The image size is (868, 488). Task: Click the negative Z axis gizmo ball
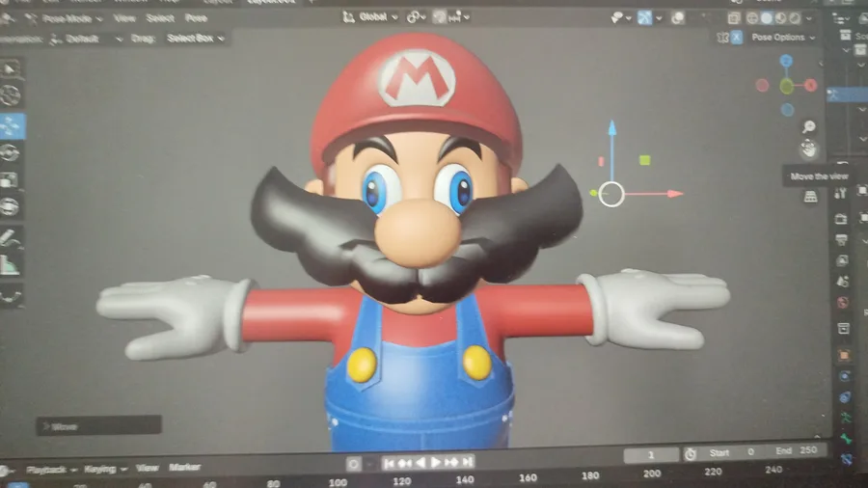pyautogui.click(x=787, y=110)
